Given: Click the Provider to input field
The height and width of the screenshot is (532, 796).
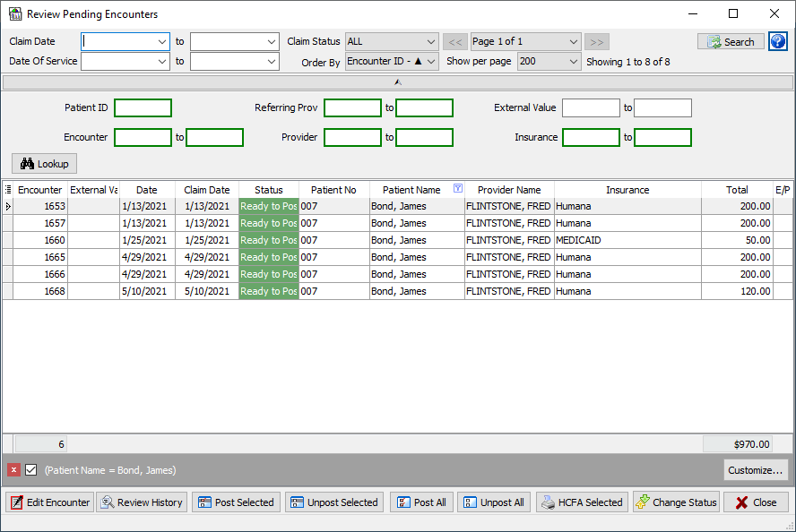Looking at the screenshot, I should (x=424, y=137).
